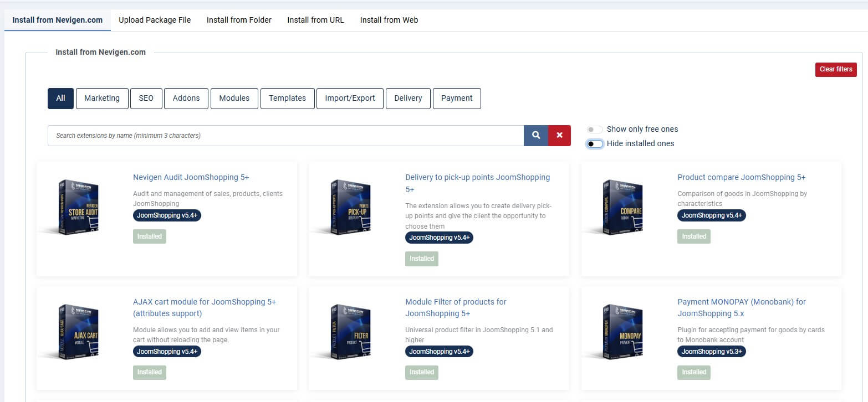Open the Install from Folder tab
The image size is (868, 402).
(238, 19)
